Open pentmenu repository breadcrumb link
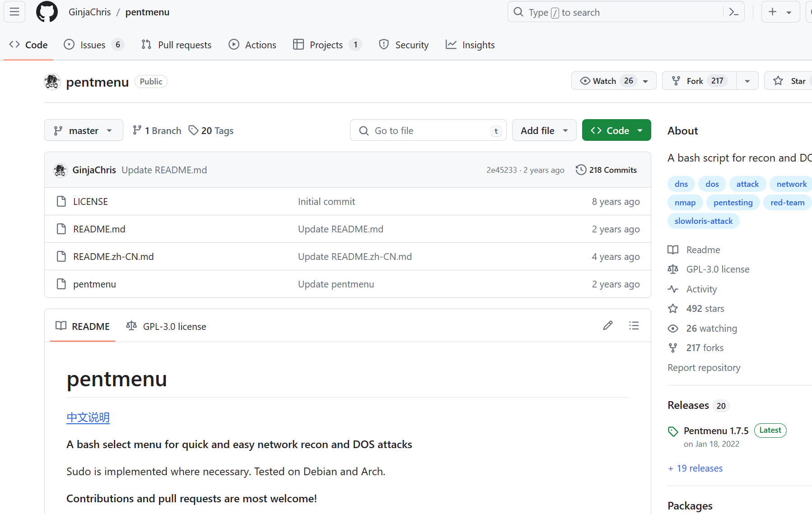This screenshot has height=514, width=812. coord(147,12)
